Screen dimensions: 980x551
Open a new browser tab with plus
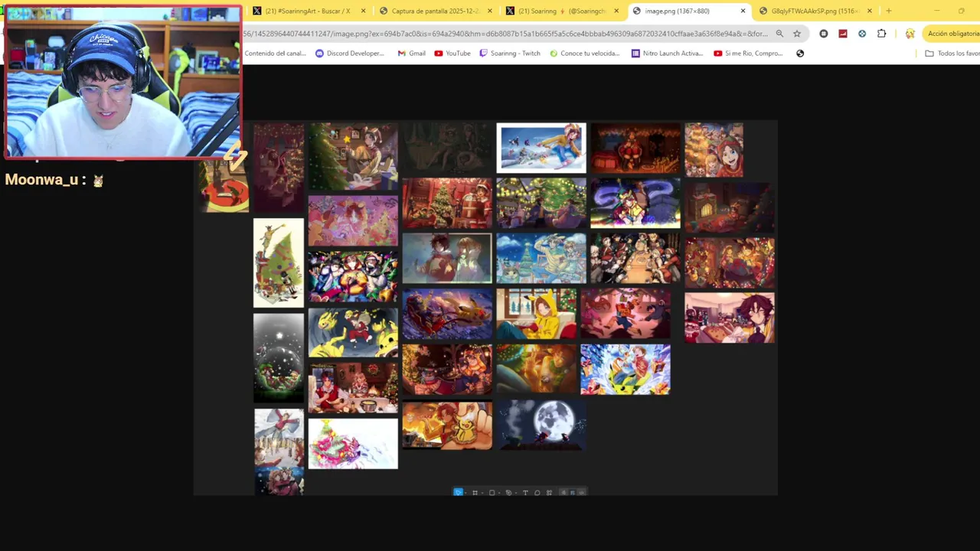click(x=888, y=11)
